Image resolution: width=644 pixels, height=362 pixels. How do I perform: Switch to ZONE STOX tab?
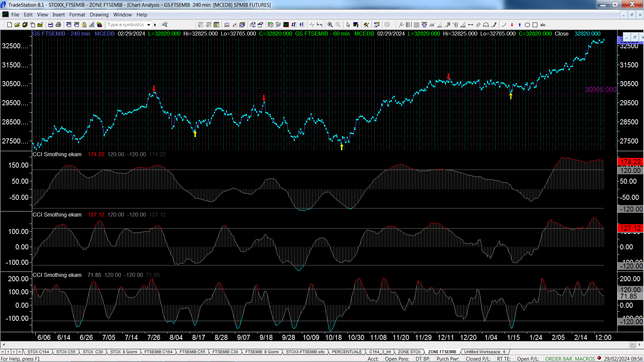[409, 352]
